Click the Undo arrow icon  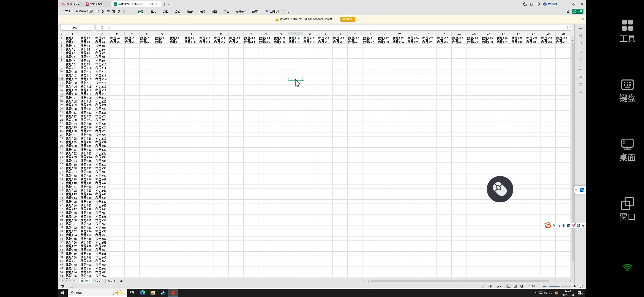click(119, 12)
